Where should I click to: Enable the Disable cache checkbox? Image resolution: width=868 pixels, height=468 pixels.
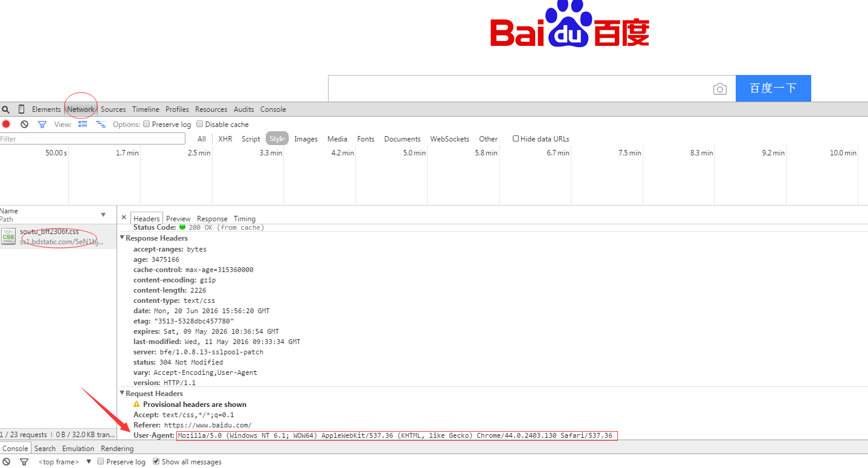click(x=199, y=124)
